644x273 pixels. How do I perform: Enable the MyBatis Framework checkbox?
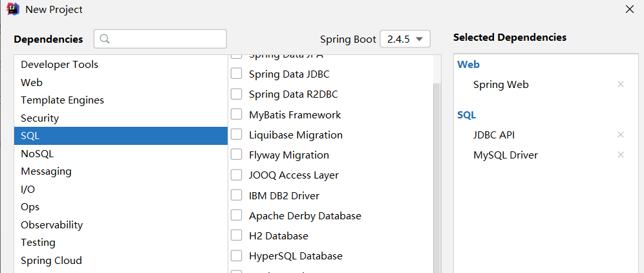click(237, 115)
